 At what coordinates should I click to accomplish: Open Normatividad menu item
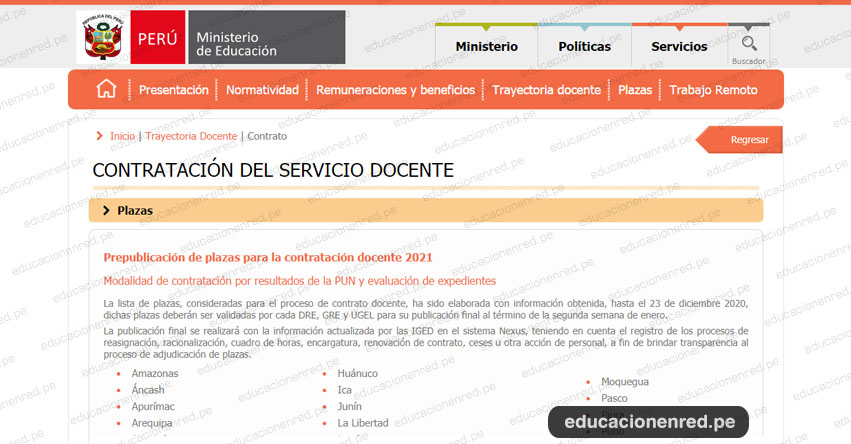click(262, 90)
